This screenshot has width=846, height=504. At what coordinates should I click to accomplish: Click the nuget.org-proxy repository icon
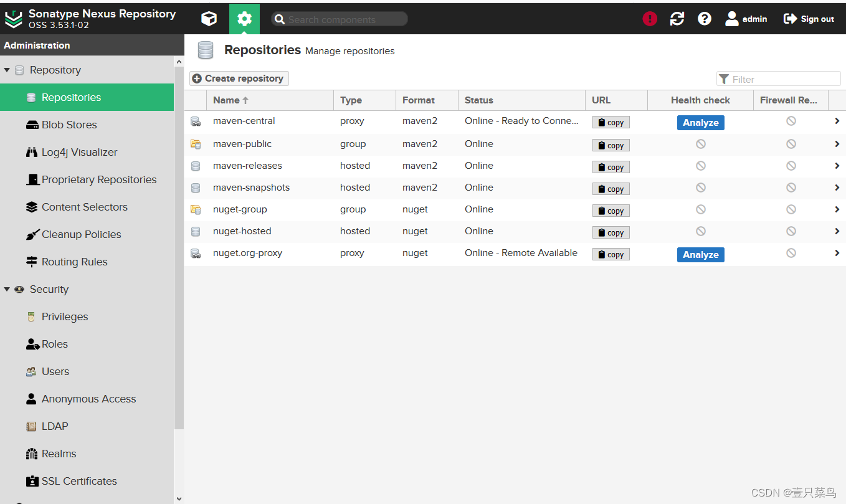[196, 254]
